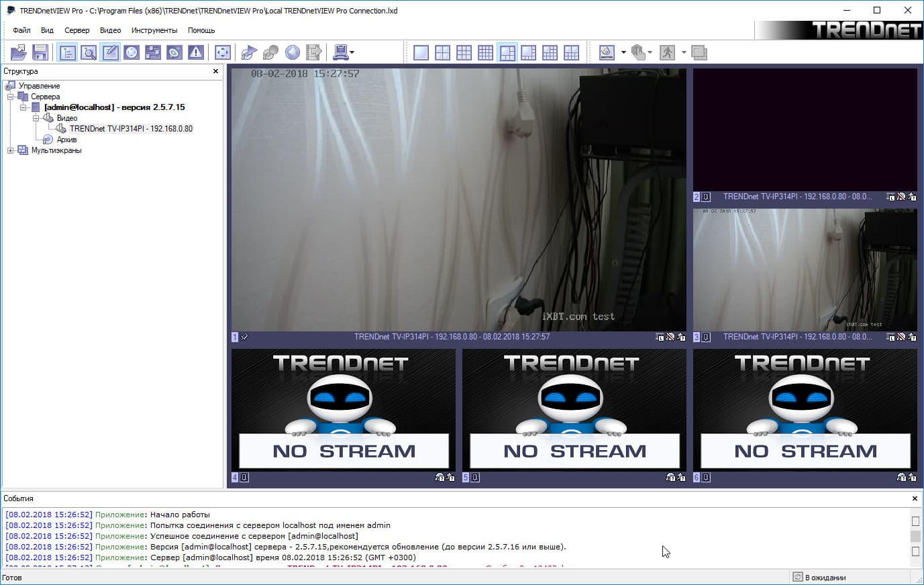The image size is (924, 585).
Task: Open the Инструменты menu
Action: pos(154,30)
